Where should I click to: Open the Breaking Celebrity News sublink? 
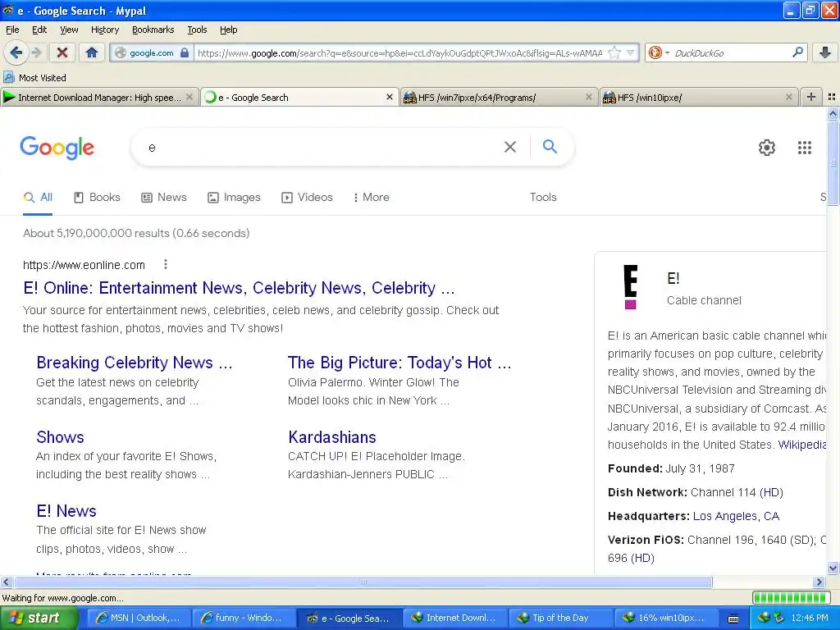135,363
